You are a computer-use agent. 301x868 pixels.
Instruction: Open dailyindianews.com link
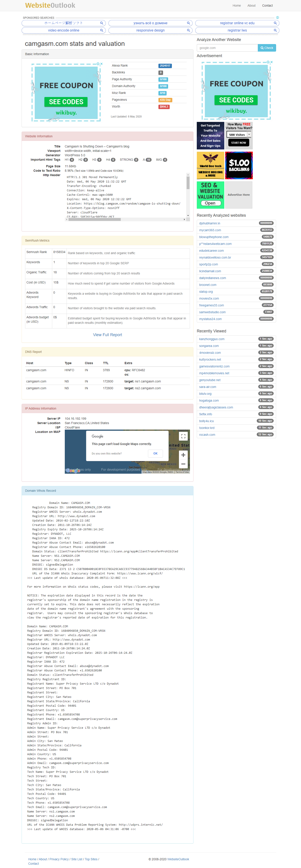pos(212,278)
